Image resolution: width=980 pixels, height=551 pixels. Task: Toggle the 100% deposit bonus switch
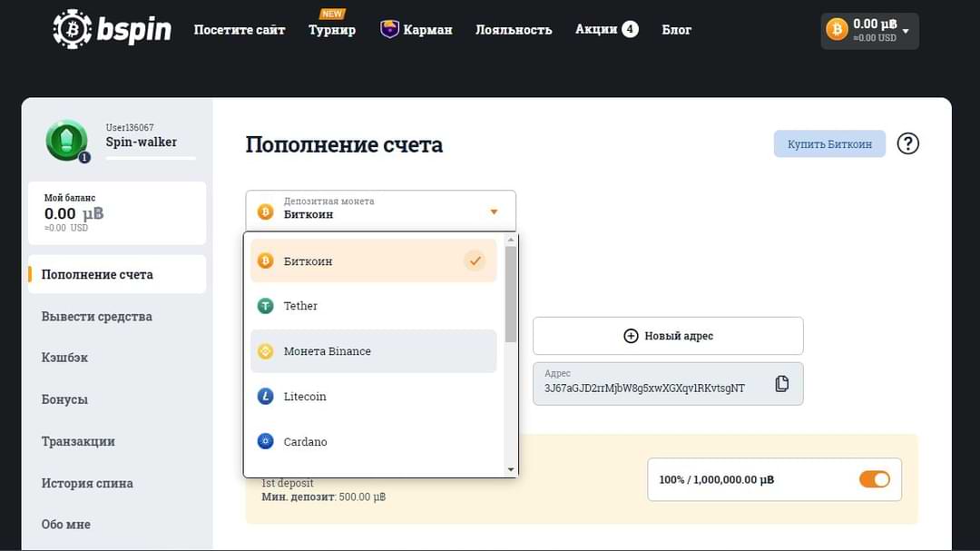875,479
